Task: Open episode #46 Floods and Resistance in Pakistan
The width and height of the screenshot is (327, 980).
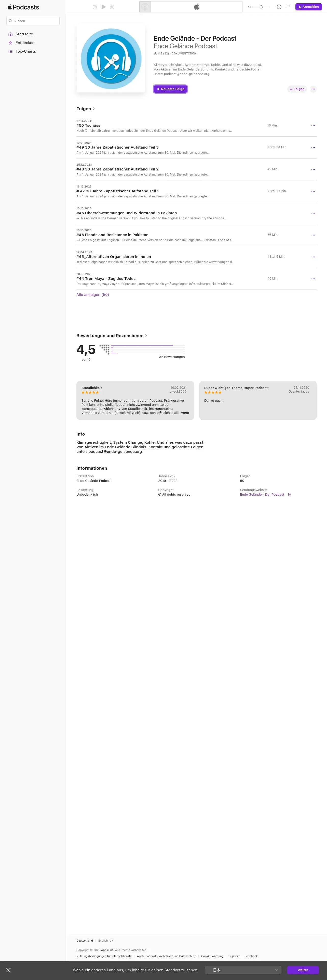Action: (112, 235)
